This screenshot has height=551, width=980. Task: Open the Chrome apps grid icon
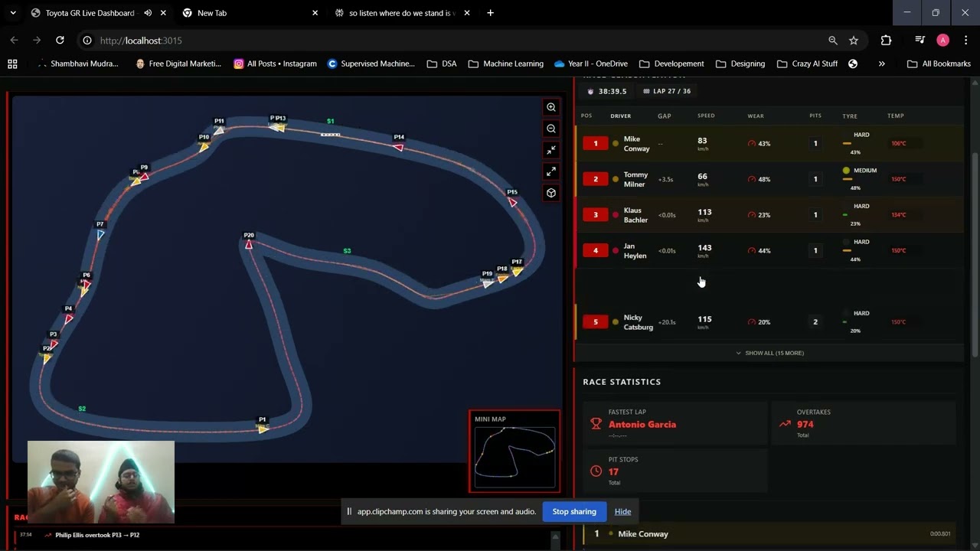tap(12, 64)
